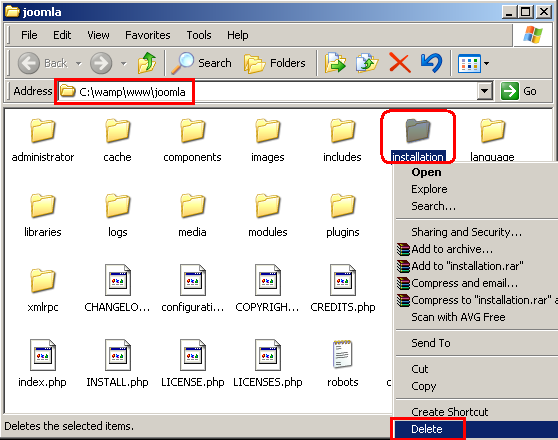
Task: Select the plugins folder
Action: point(342,216)
